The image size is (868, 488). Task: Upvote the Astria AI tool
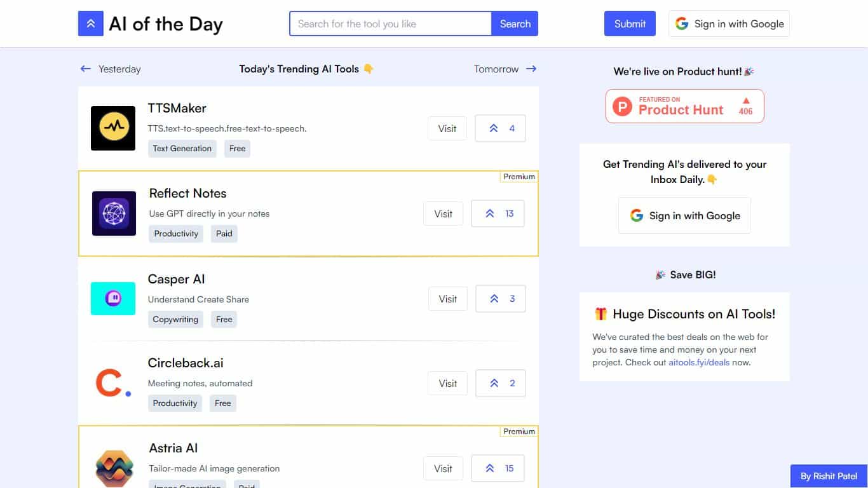coord(498,468)
